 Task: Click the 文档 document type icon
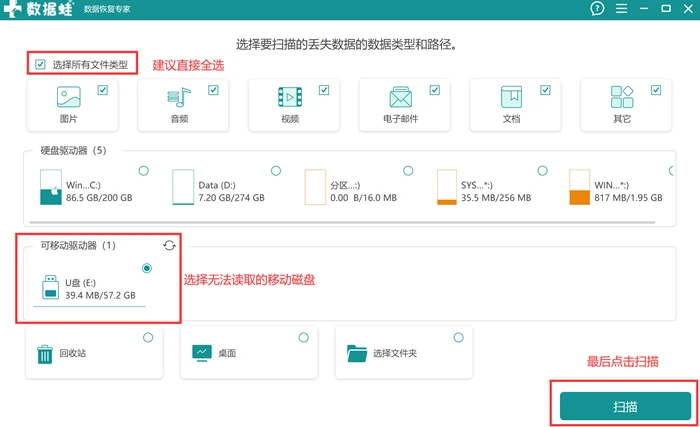click(511, 97)
